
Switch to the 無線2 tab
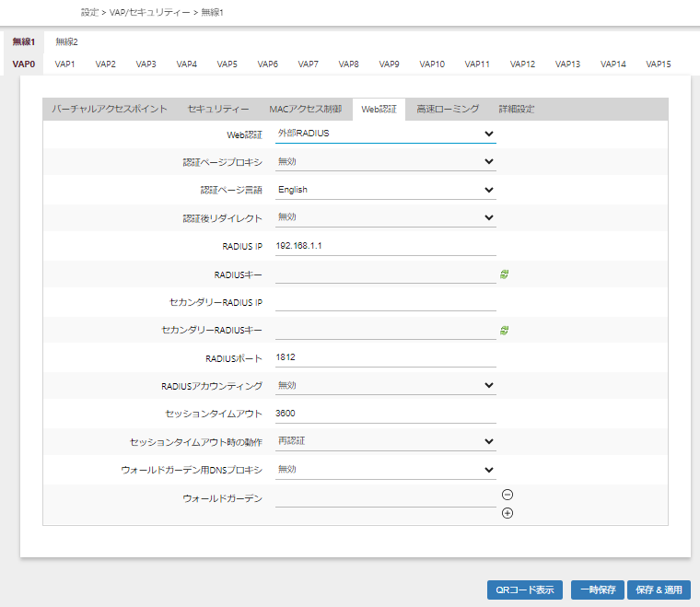pyautogui.click(x=66, y=42)
